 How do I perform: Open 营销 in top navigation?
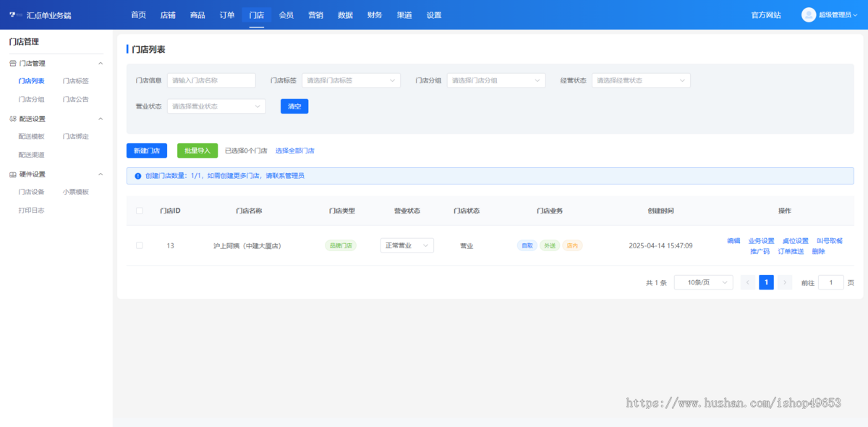click(315, 14)
